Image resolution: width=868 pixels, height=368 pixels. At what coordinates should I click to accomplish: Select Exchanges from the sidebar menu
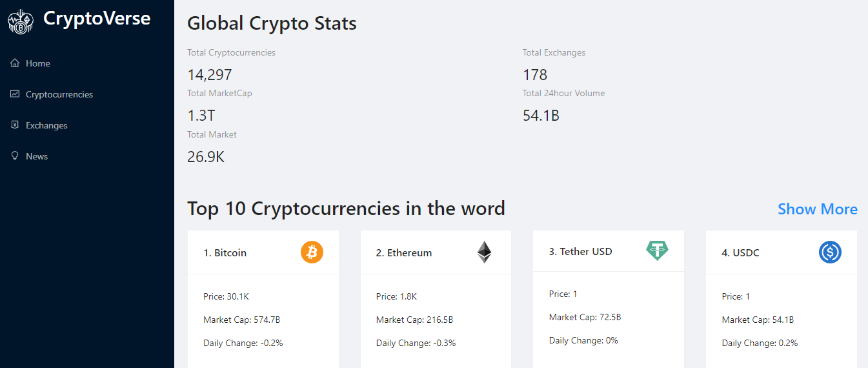[x=46, y=125]
